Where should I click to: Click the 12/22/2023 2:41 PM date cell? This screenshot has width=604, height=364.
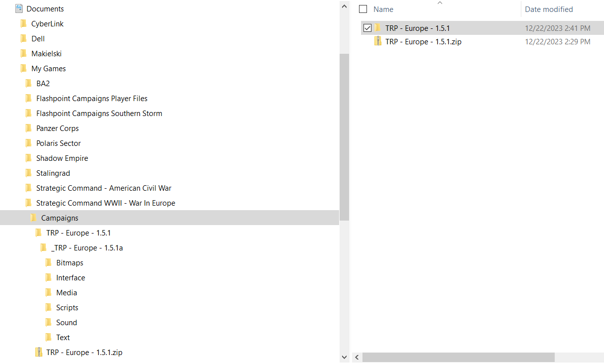[558, 28]
